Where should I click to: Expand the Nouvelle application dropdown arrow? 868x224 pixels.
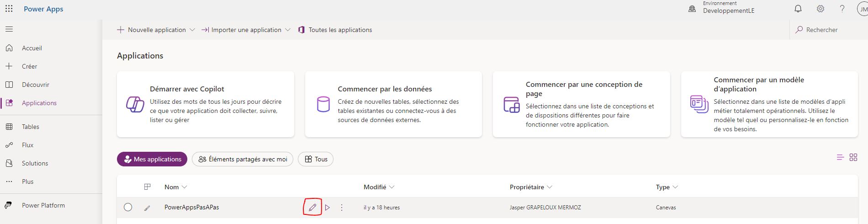click(192, 30)
